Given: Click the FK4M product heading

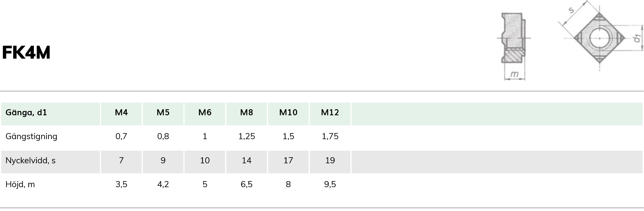Looking at the screenshot, I should point(26,53).
